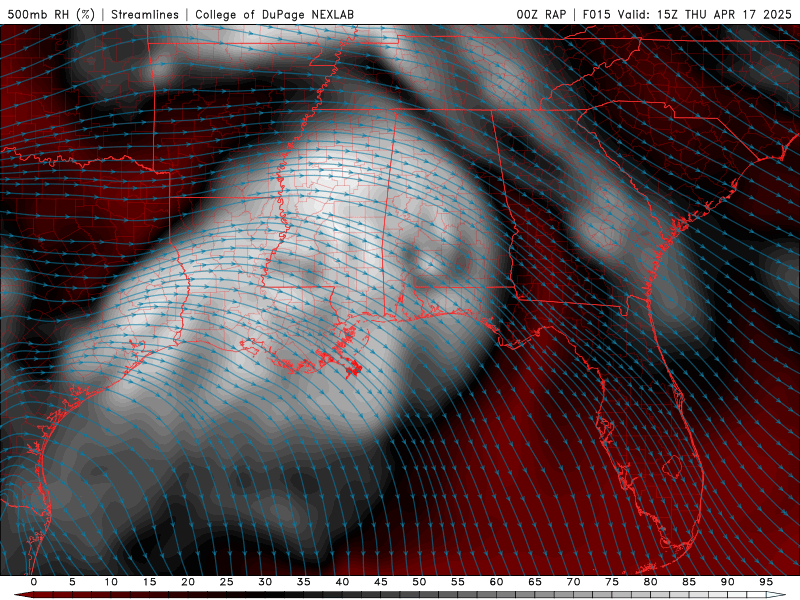
Task: Click the colorbar label "40"
Action: [x=342, y=582]
